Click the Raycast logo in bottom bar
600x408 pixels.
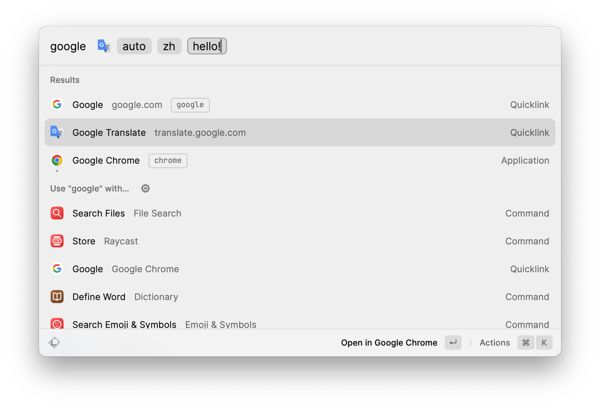tap(54, 343)
